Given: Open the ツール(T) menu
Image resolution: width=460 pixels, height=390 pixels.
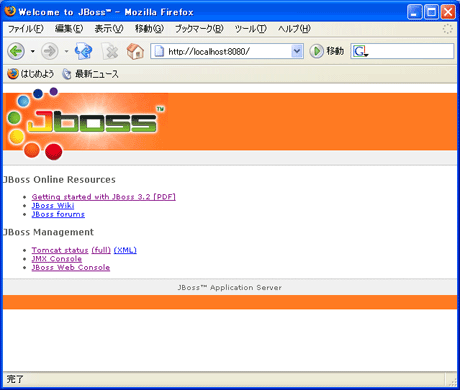Looking at the screenshot, I should click(x=250, y=29).
